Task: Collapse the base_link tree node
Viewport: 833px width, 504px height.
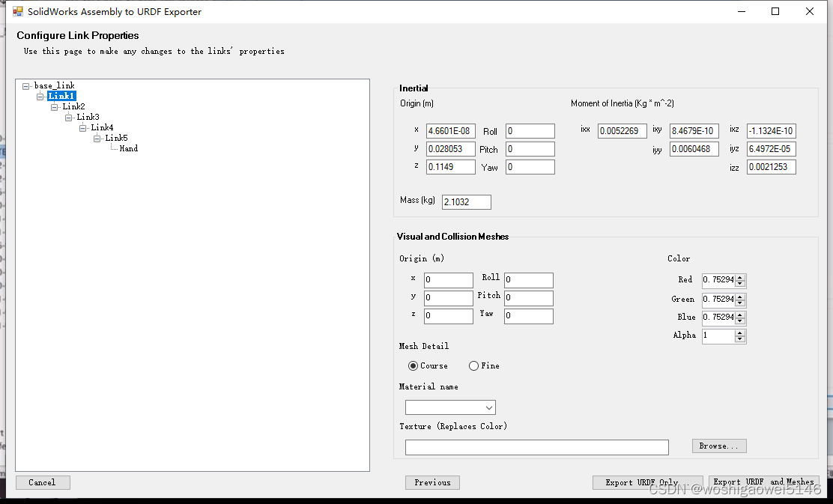Action: [25, 86]
